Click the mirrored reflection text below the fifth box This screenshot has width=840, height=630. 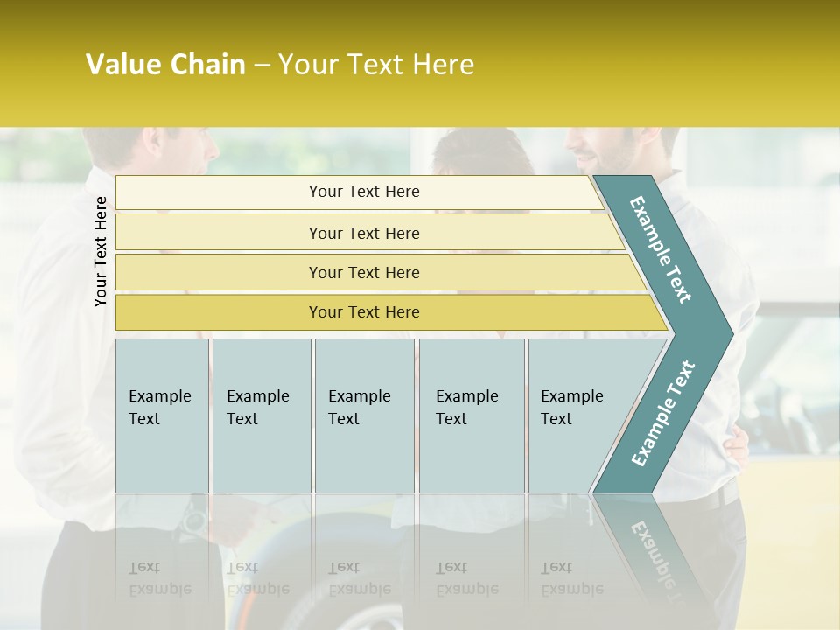coord(572,577)
